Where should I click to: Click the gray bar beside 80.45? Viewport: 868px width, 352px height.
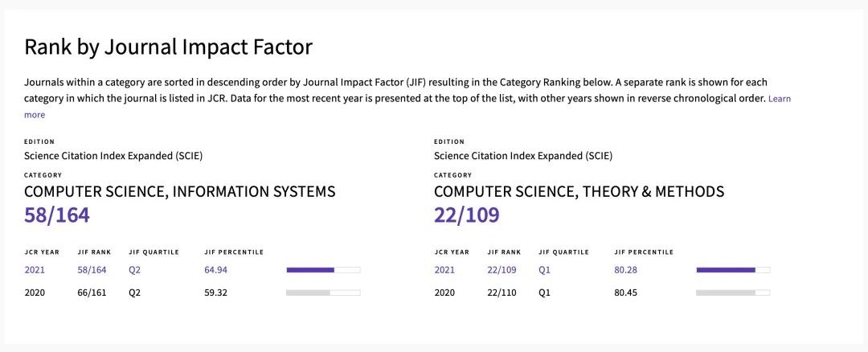pos(733,293)
